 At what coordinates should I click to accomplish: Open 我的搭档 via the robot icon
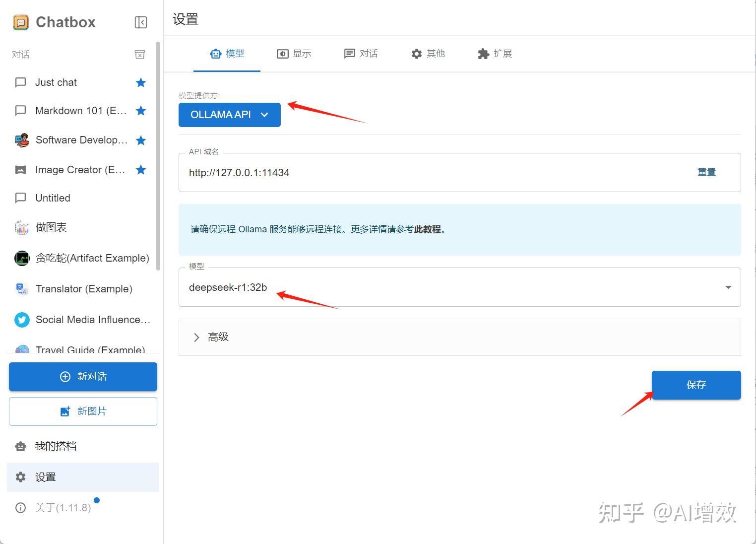coord(20,446)
